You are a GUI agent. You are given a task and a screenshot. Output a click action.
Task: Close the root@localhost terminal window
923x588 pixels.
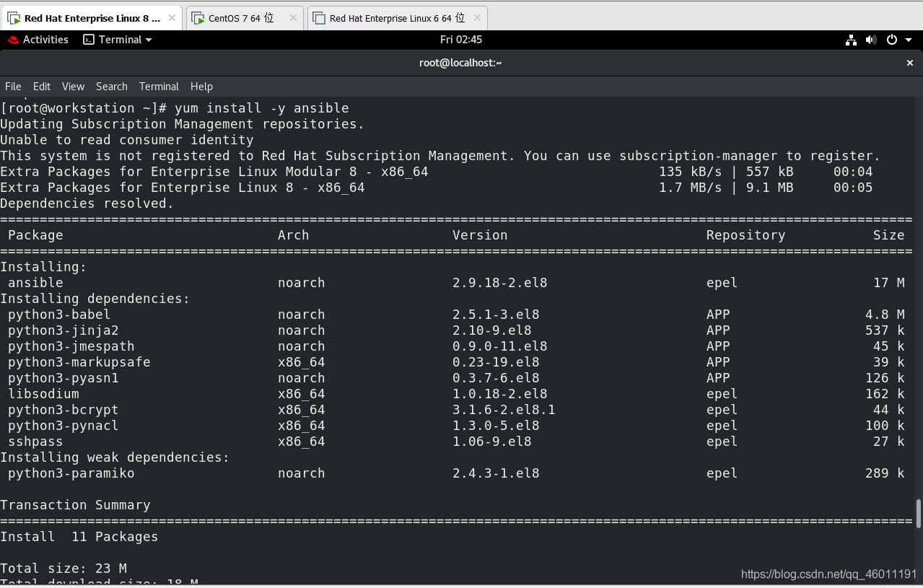(x=910, y=63)
